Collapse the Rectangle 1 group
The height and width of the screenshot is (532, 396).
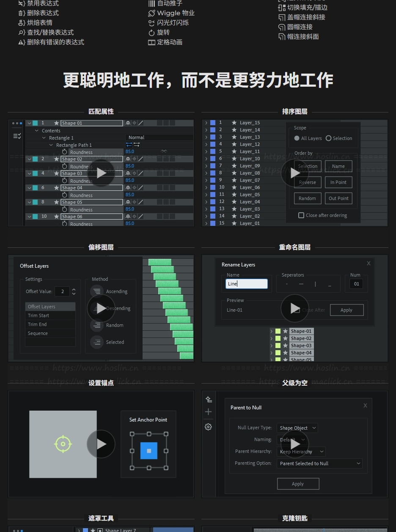click(44, 138)
